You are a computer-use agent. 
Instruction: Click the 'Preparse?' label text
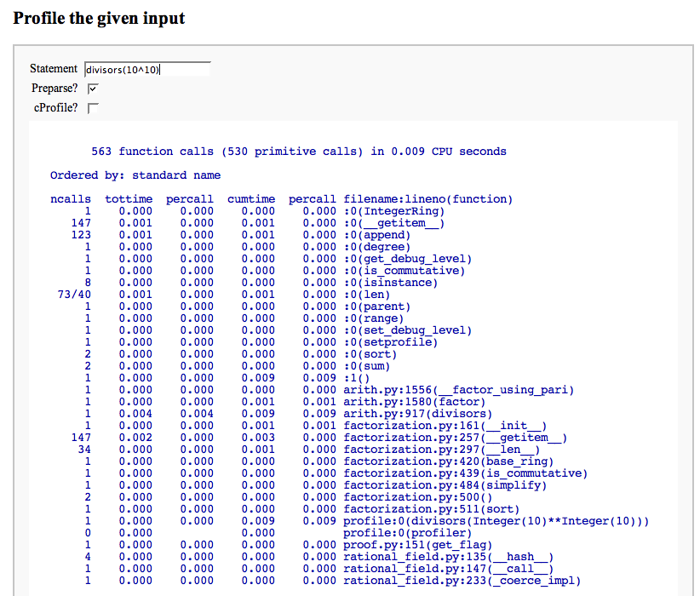coord(55,88)
